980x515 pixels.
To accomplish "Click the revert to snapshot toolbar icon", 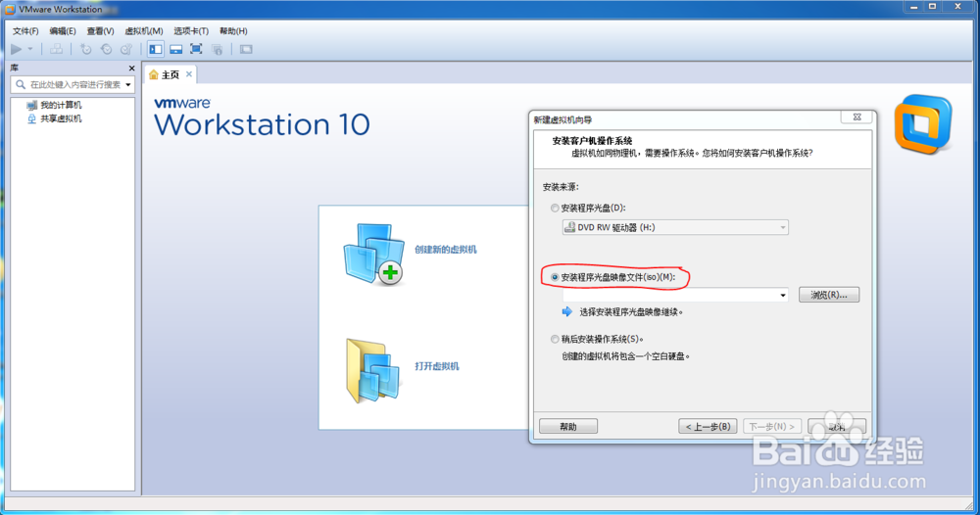I will coord(106,49).
